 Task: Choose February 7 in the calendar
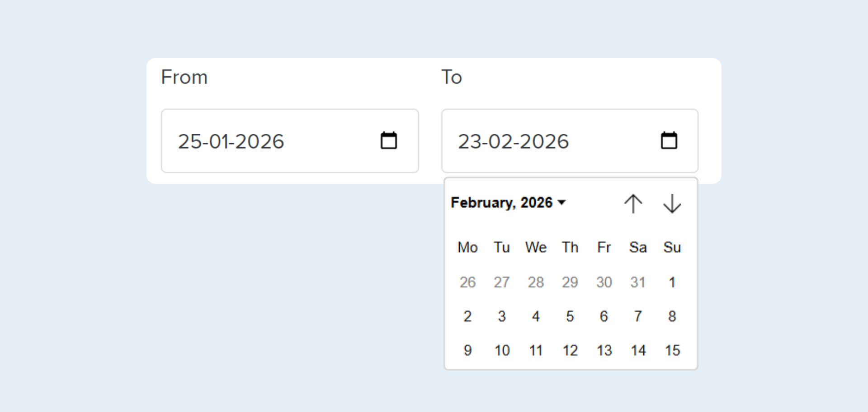(x=638, y=316)
